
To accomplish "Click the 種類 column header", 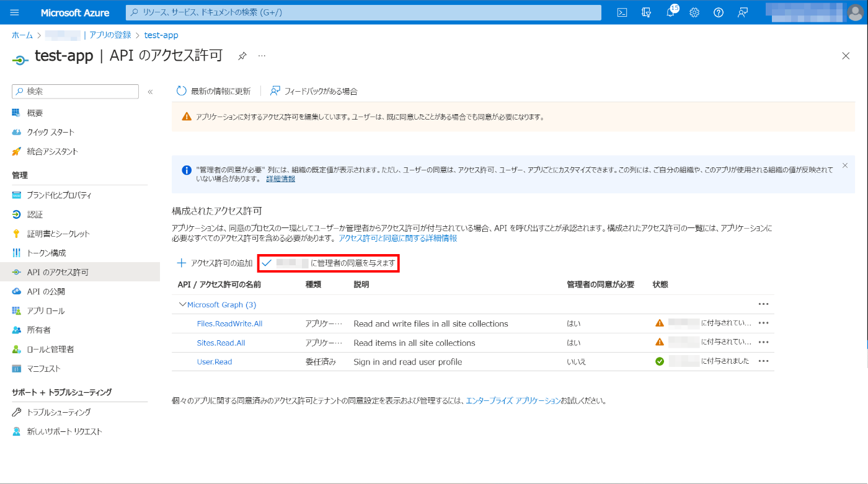I will [x=313, y=284].
